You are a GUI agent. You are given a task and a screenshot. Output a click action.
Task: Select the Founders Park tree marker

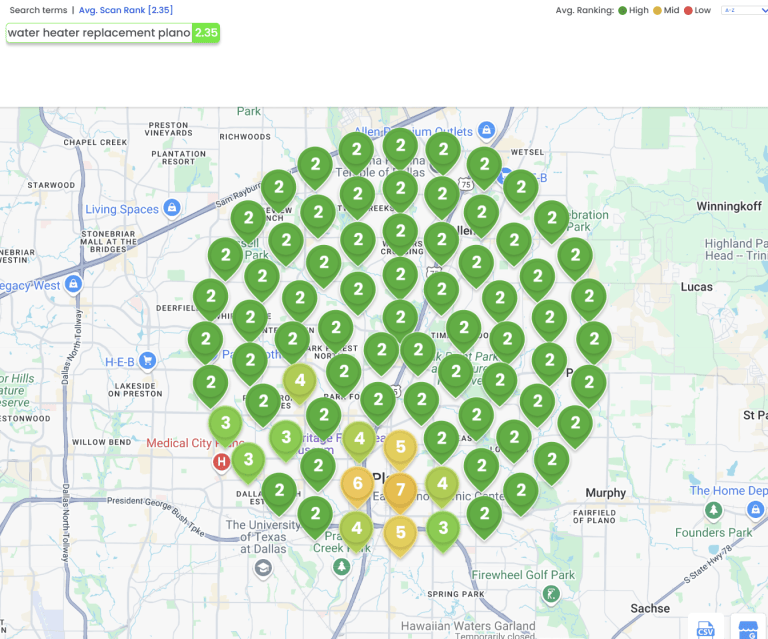714,511
